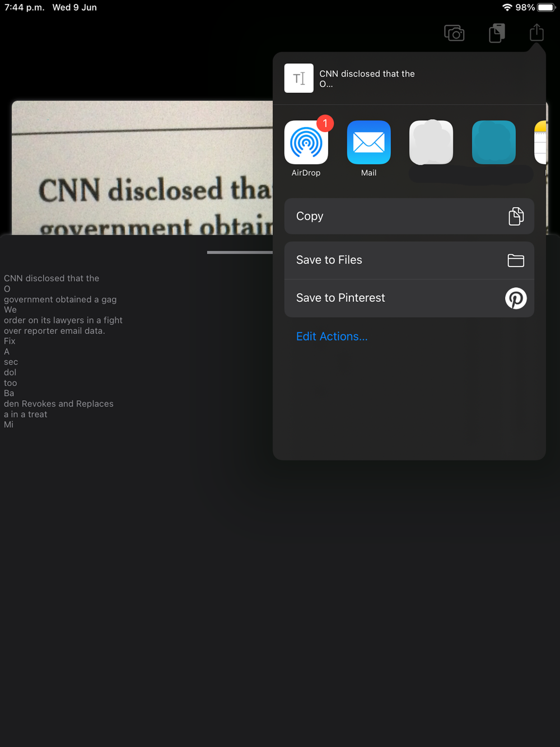Screen dimensions: 560x747
Task: Choose Save to Pinterest
Action: [409, 298]
